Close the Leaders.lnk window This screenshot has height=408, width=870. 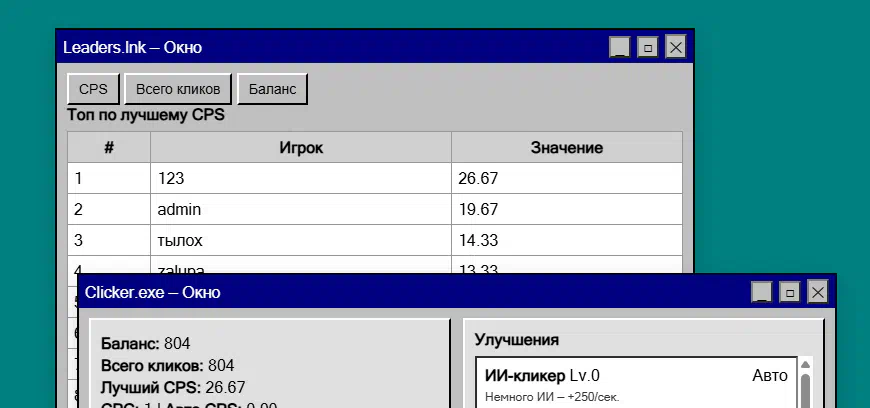(x=675, y=47)
